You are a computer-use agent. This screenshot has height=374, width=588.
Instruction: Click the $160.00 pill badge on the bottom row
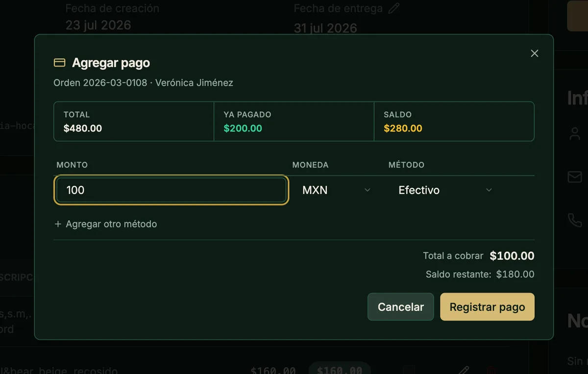340,370
